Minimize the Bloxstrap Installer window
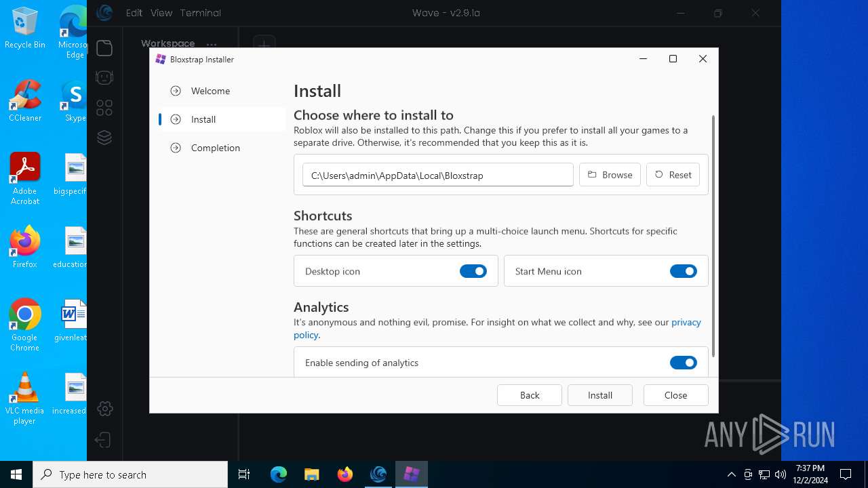 pyautogui.click(x=643, y=59)
